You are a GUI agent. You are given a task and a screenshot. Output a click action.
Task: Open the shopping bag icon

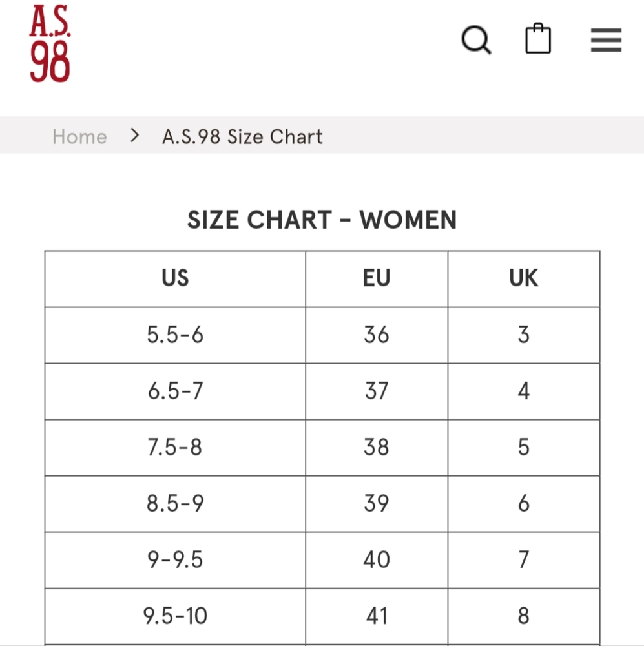(537, 38)
